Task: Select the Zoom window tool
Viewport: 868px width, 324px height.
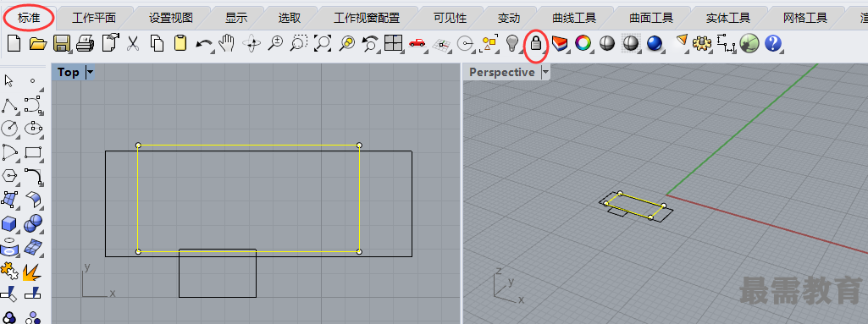Action: (299, 43)
